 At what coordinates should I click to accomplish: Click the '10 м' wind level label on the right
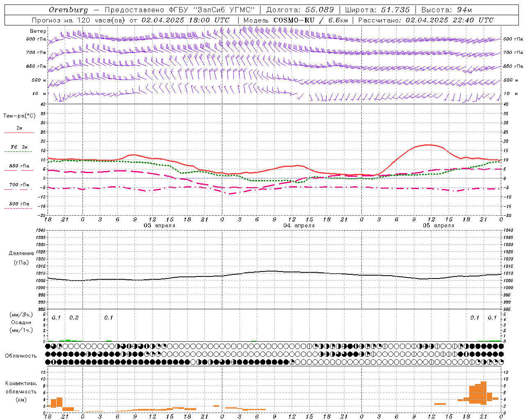pyautogui.click(x=510, y=94)
